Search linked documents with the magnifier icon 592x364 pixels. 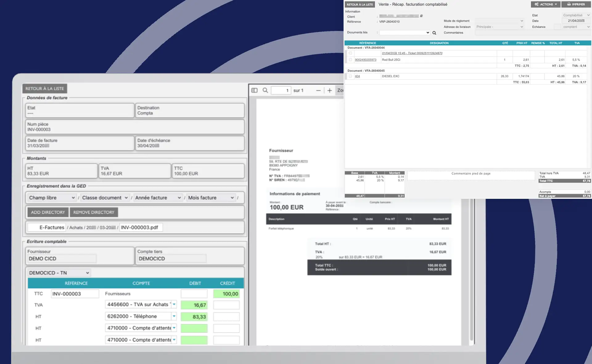coord(434,33)
